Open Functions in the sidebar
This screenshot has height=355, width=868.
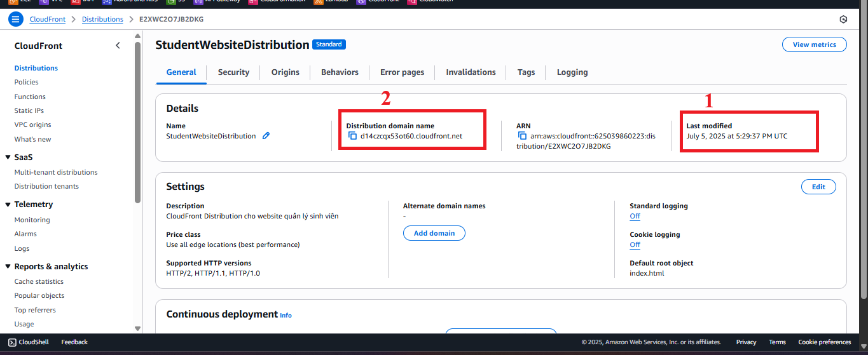tap(30, 97)
